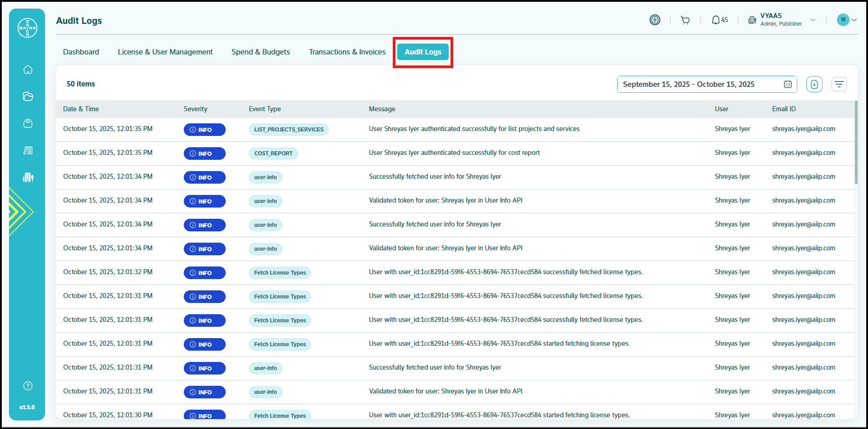The height and width of the screenshot is (429, 868).
Task: Open the shopping cart icon
Action: coord(685,20)
